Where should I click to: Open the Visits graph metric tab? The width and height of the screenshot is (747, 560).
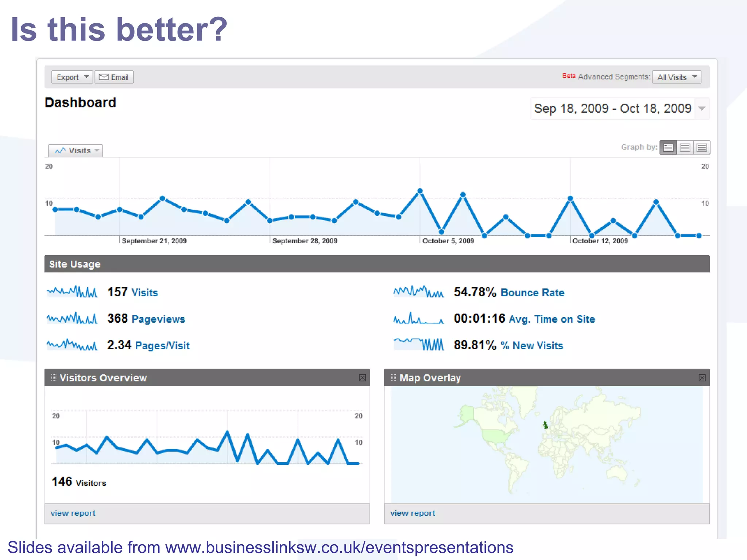point(76,151)
